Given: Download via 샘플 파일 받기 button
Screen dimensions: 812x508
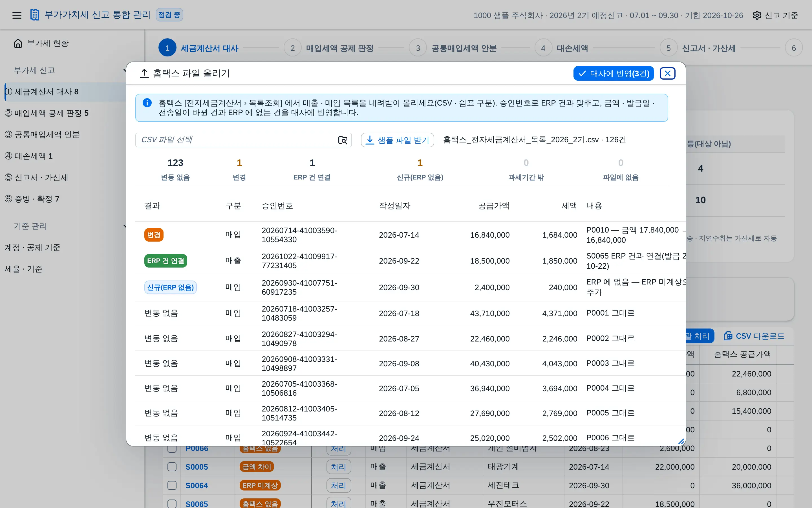Looking at the screenshot, I should 397,140.
